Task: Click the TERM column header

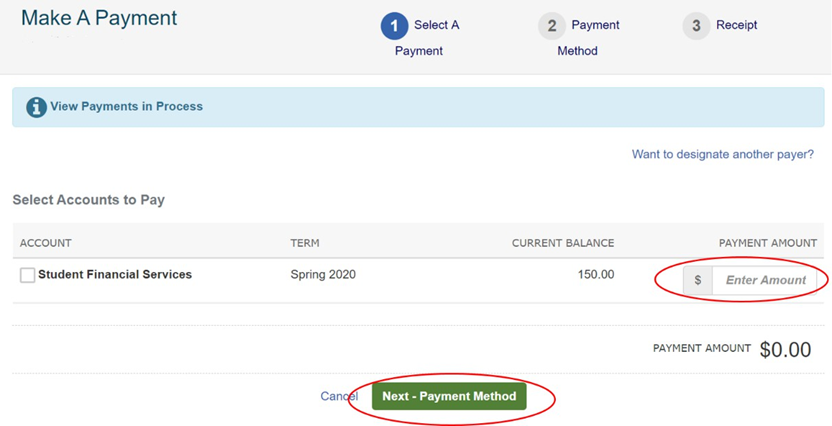Action: tap(305, 243)
